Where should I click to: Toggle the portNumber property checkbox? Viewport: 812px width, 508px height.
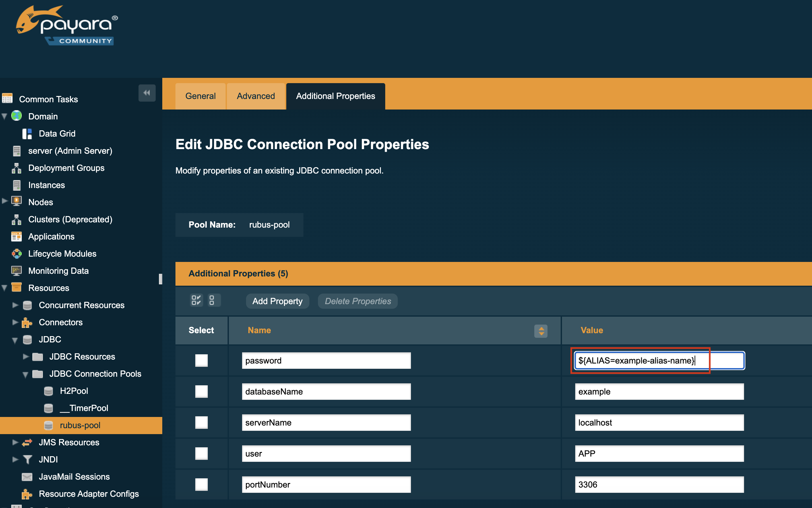click(201, 486)
